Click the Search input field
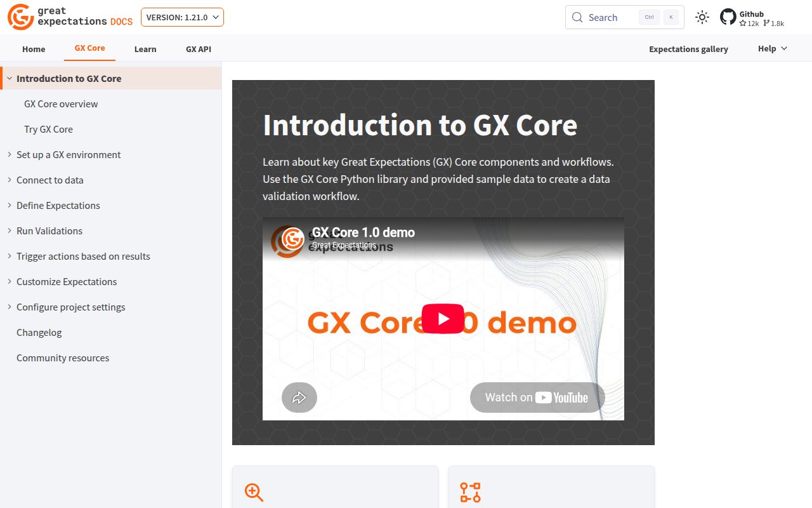Viewport: 812px width, 508px height. [624, 17]
